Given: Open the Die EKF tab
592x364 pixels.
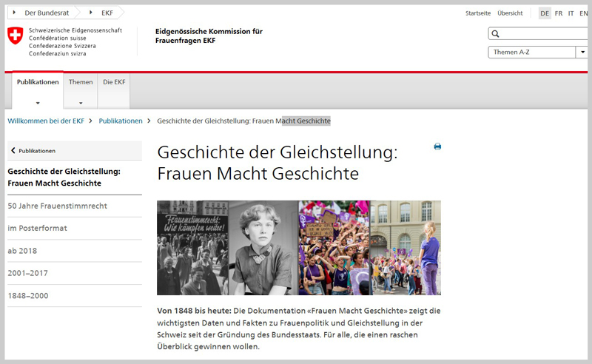Looking at the screenshot, I should 114,82.
